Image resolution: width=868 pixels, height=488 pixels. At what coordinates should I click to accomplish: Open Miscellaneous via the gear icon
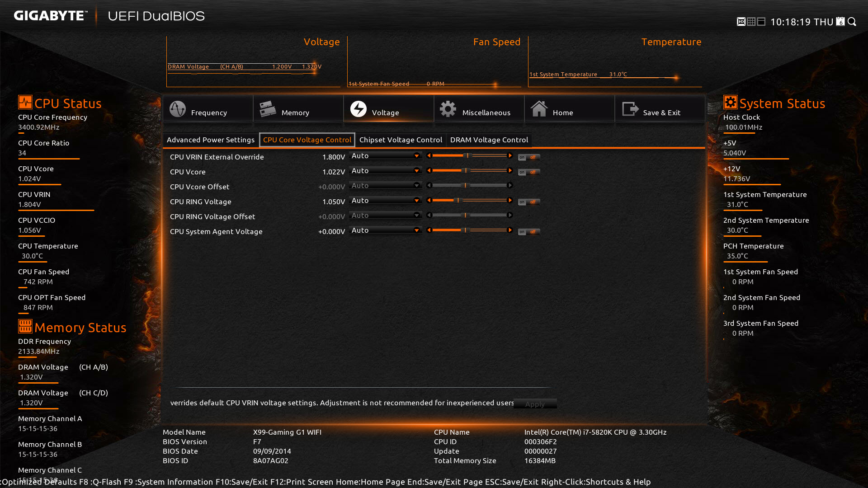[448, 109]
